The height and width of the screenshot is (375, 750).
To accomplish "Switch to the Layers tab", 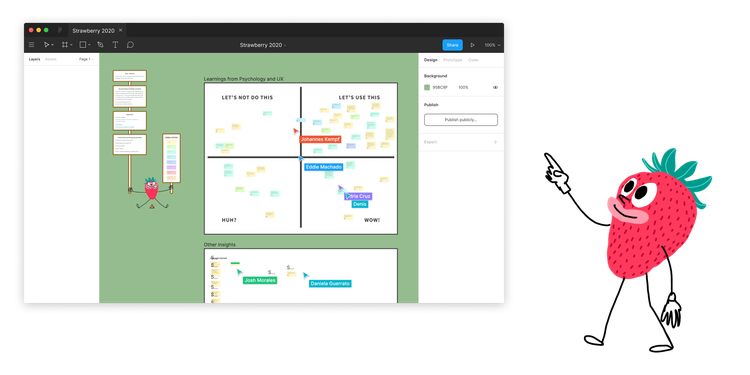I will tap(34, 59).
